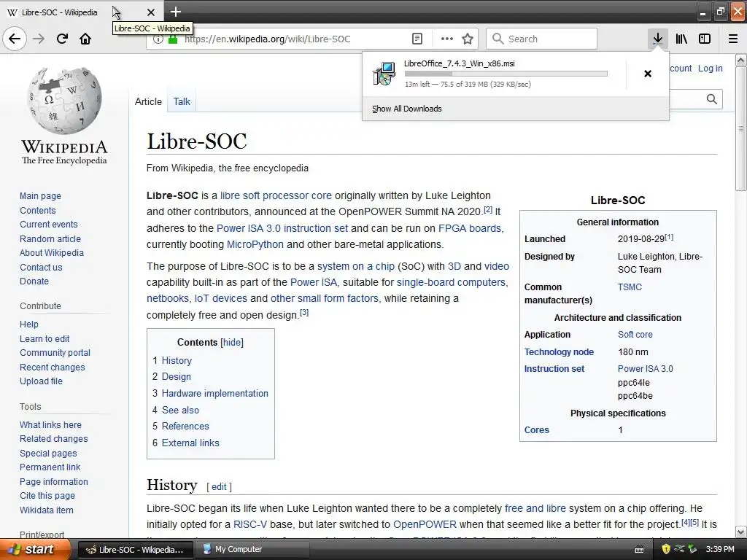Open Random article in sidebar
Image resolution: width=747 pixels, height=560 pixels.
click(50, 238)
